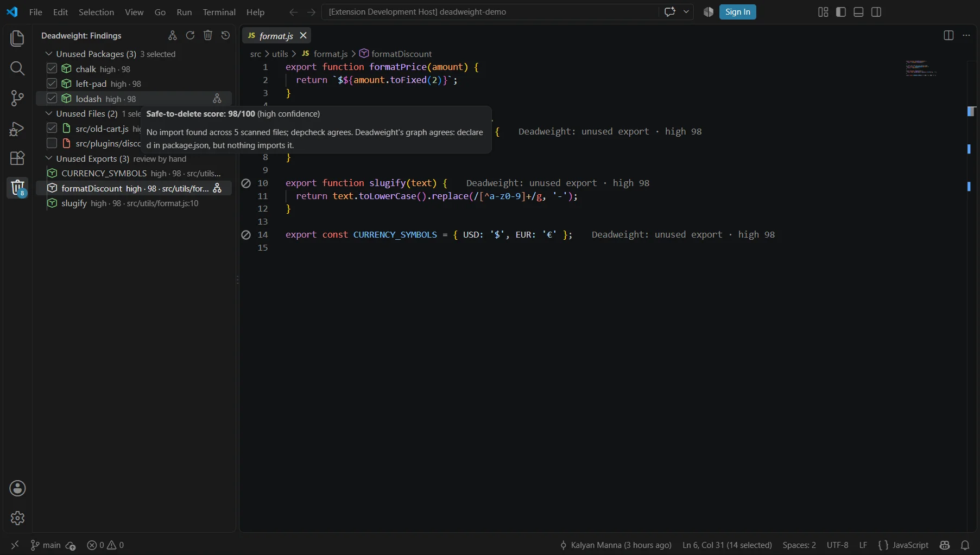The height and width of the screenshot is (555, 980).
Task: Open the errors and warnings count in the status bar
Action: 105,545
